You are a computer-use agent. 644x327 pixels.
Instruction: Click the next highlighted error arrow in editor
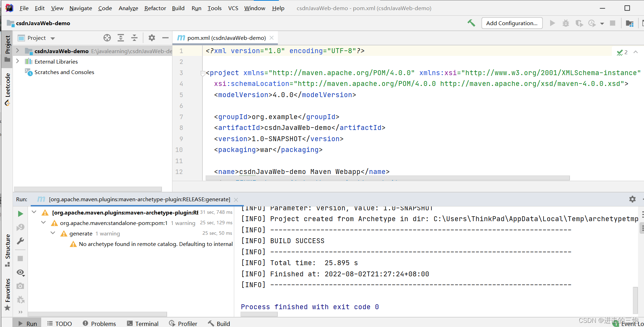(x=636, y=52)
